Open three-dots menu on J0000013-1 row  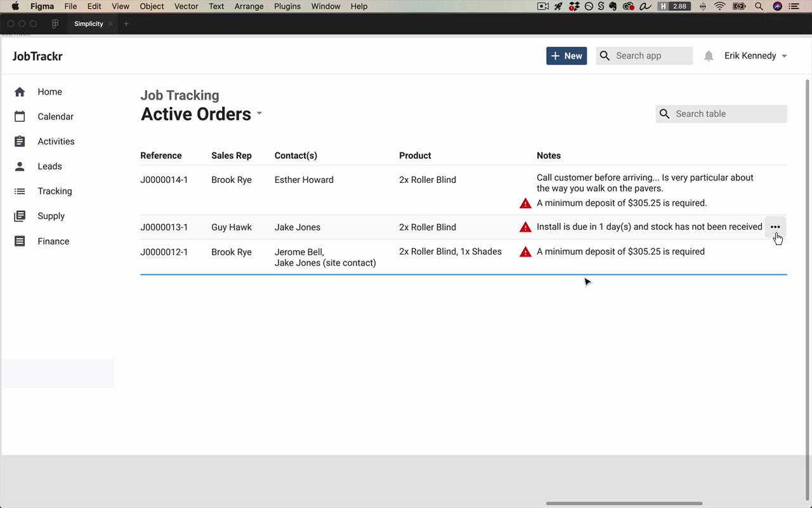click(x=775, y=227)
